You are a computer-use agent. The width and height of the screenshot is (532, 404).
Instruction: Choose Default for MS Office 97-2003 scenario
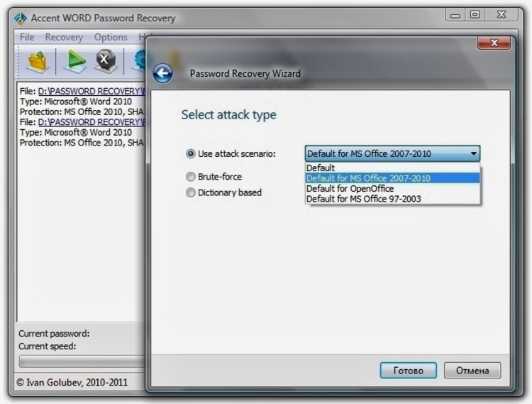(392, 199)
